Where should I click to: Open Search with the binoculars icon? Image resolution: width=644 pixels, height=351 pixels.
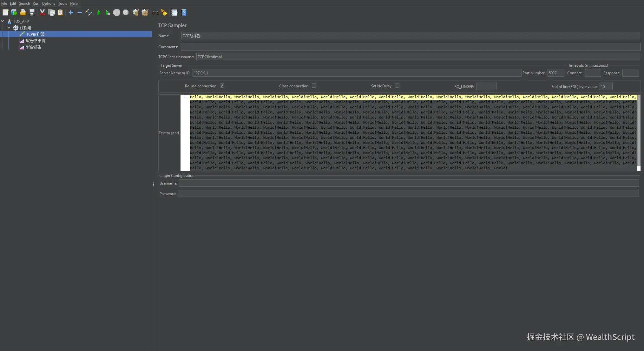pyautogui.click(x=155, y=13)
